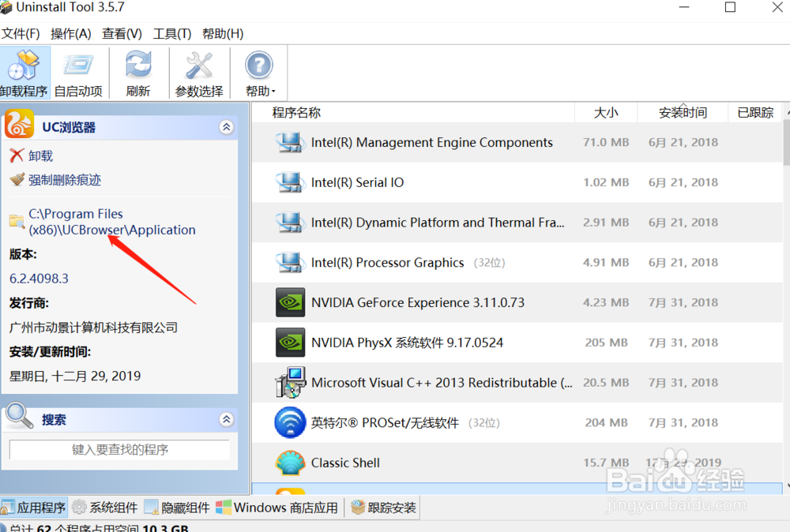Click size 204 MB of 英特尔 PROSet
The image size is (790, 532).
tap(606, 422)
